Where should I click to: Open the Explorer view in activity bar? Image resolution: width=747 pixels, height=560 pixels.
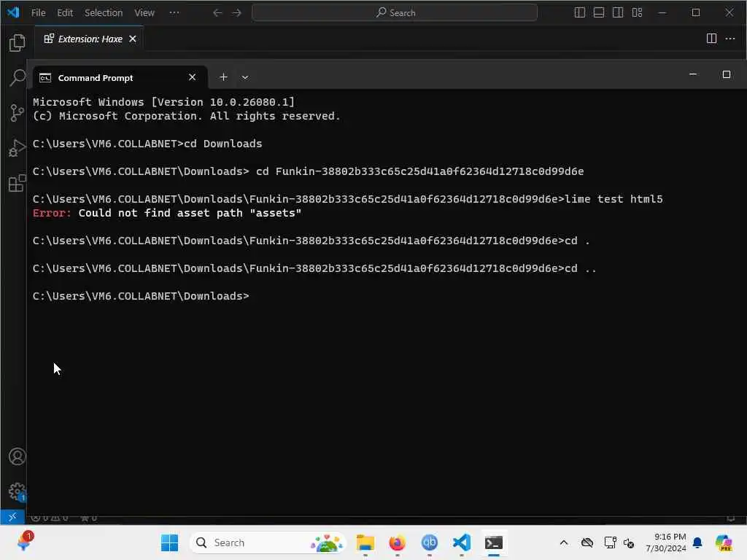click(18, 43)
